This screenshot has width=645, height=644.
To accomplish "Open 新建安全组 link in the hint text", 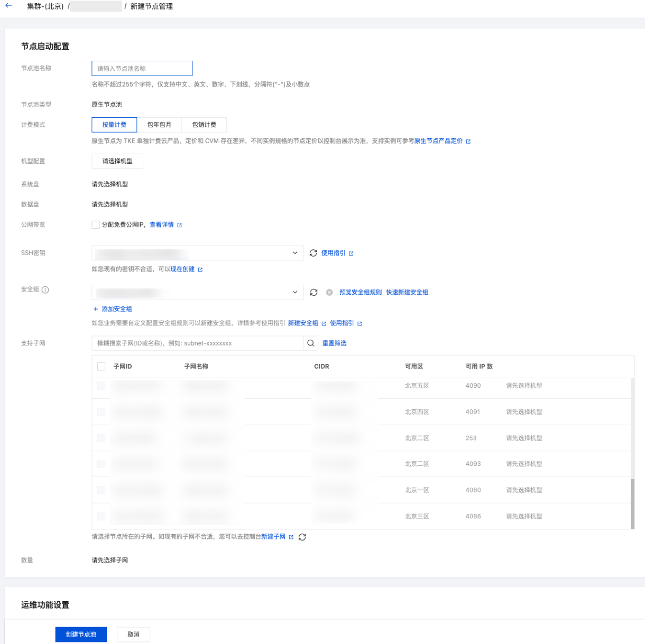I will [303, 323].
